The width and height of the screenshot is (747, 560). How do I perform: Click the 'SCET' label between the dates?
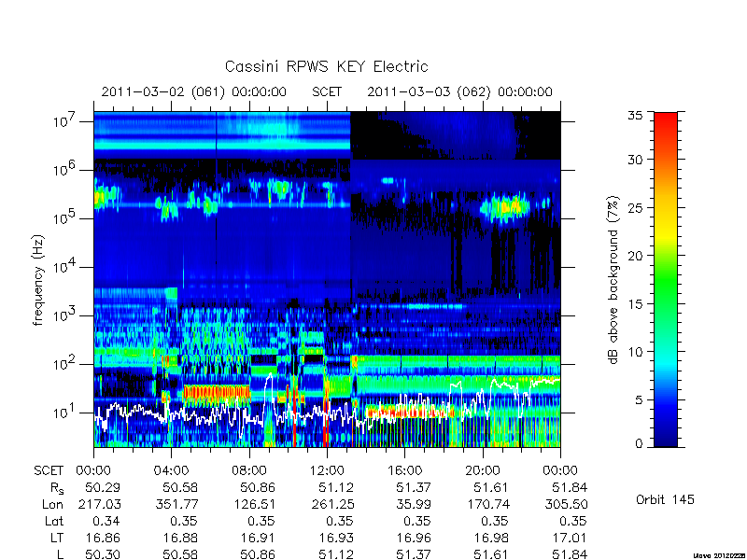pos(327,91)
